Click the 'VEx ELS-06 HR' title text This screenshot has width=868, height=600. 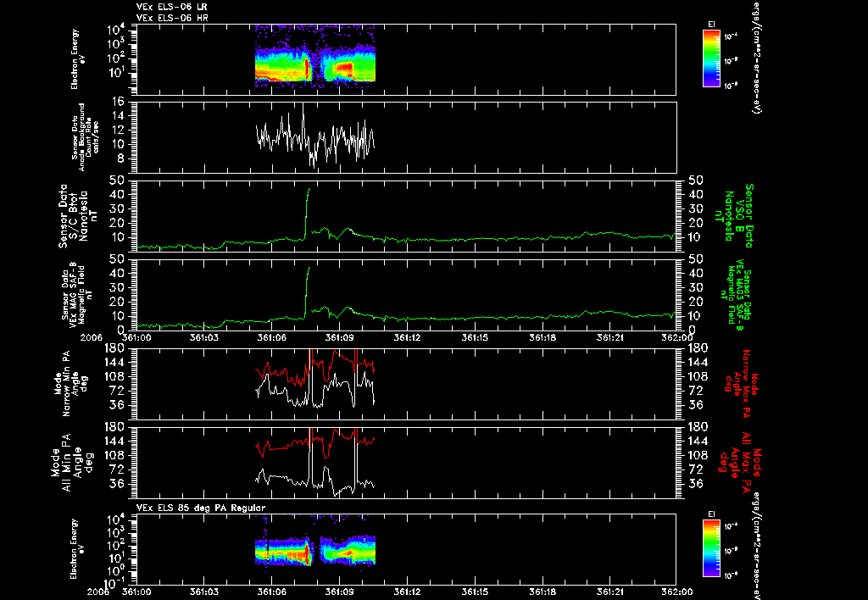tap(171, 19)
